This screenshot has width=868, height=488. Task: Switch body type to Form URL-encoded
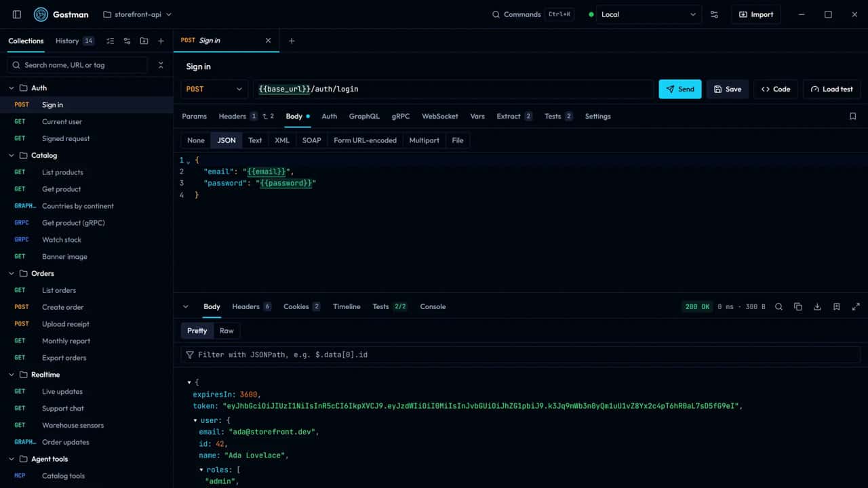tap(365, 140)
